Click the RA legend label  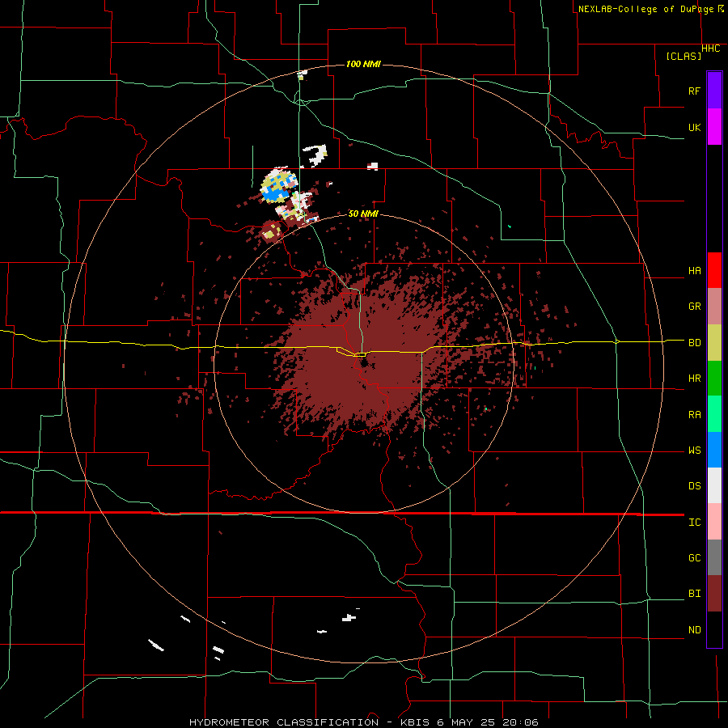coord(694,415)
